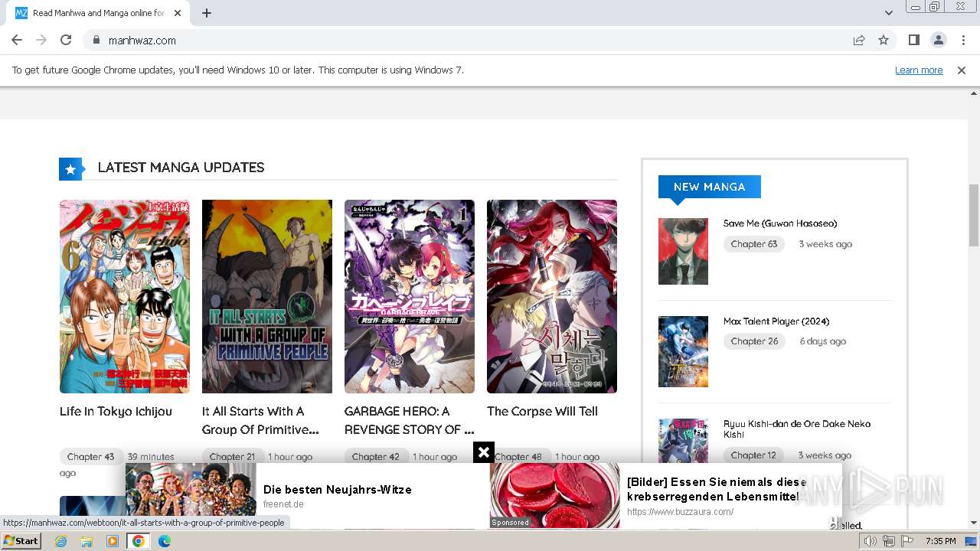The width and height of the screenshot is (980, 551).
Task: Click the page vertical scrollbar thumb
Action: [x=973, y=215]
